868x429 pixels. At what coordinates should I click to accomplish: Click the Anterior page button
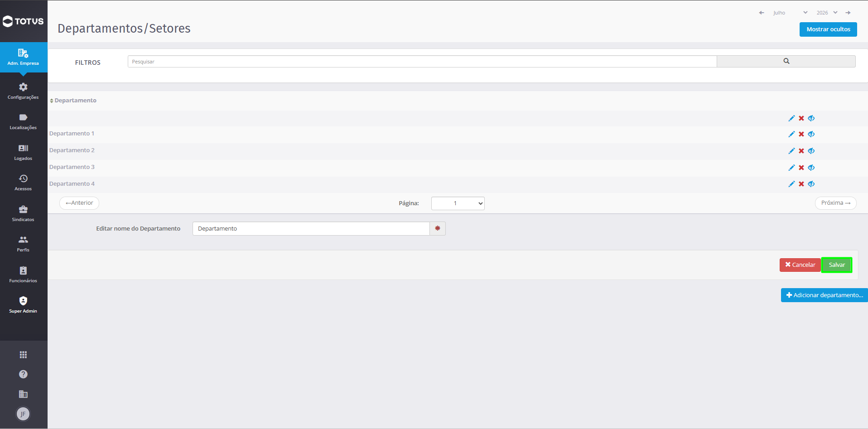coord(79,203)
